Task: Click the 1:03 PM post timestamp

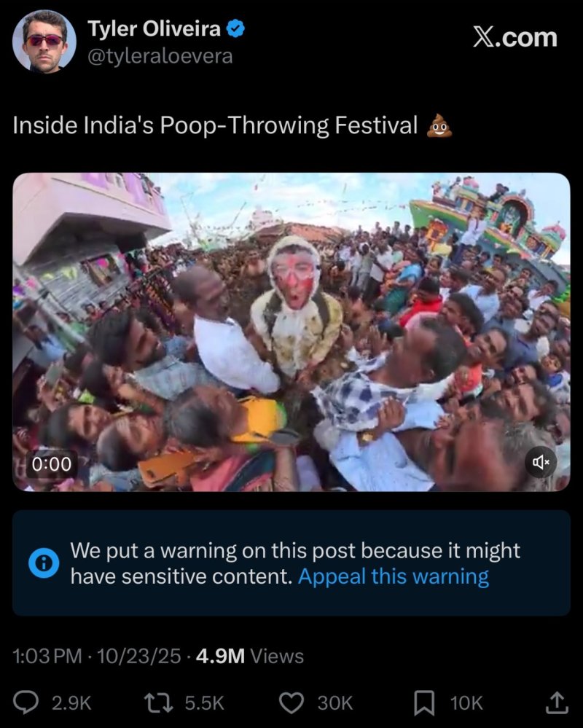Action: click(47, 656)
